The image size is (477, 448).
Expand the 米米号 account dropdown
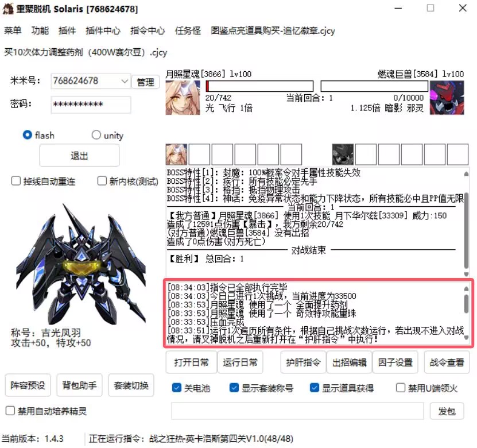click(x=125, y=82)
